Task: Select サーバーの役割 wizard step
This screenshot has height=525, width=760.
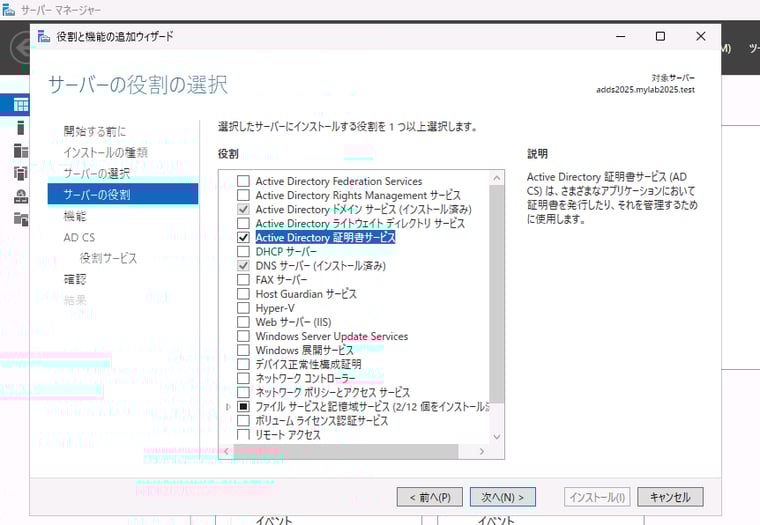Action: point(123,194)
